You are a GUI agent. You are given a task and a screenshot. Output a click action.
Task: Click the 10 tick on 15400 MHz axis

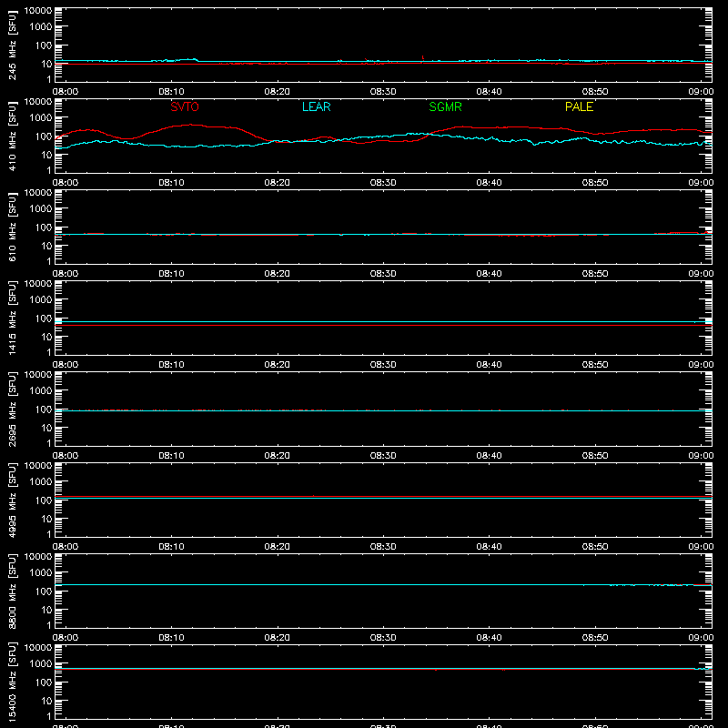pos(47,701)
